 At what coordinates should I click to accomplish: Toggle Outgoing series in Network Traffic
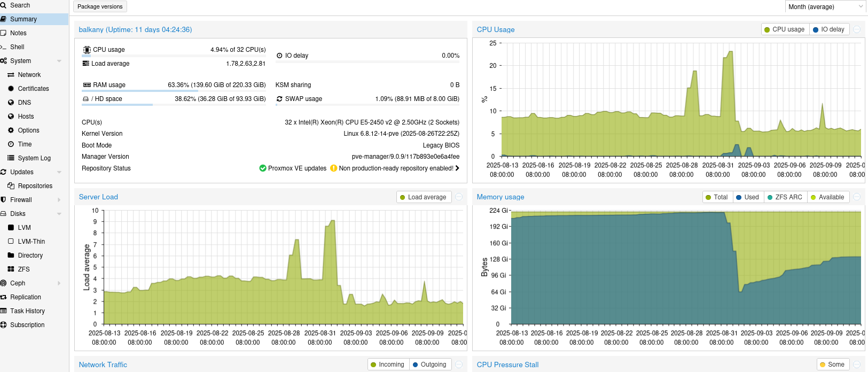tap(429, 365)
